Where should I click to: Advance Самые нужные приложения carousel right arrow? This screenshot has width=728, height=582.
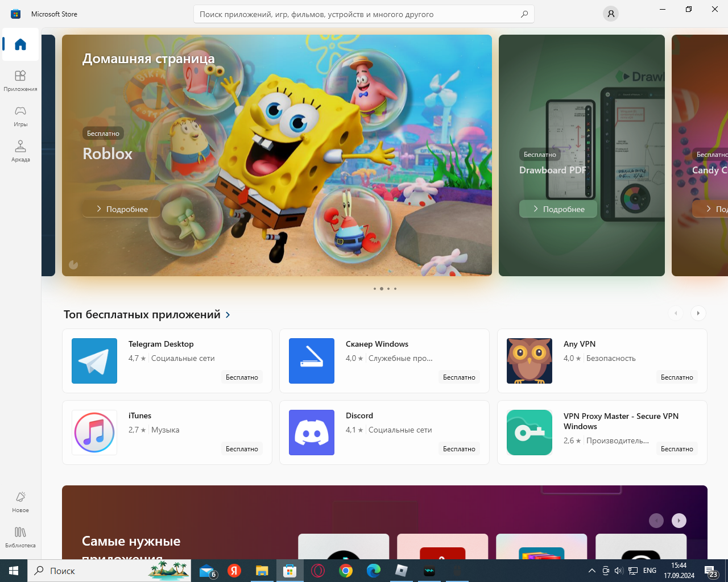coord(679,521)
